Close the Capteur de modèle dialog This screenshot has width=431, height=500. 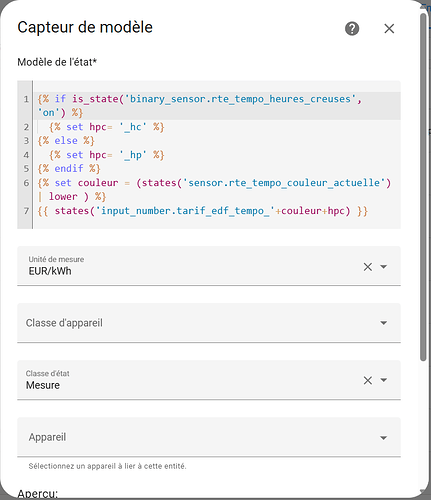coord(389,29)
